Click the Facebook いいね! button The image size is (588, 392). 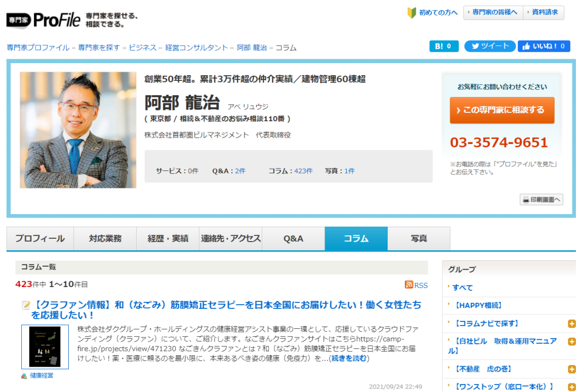click(x=543, y=46)
